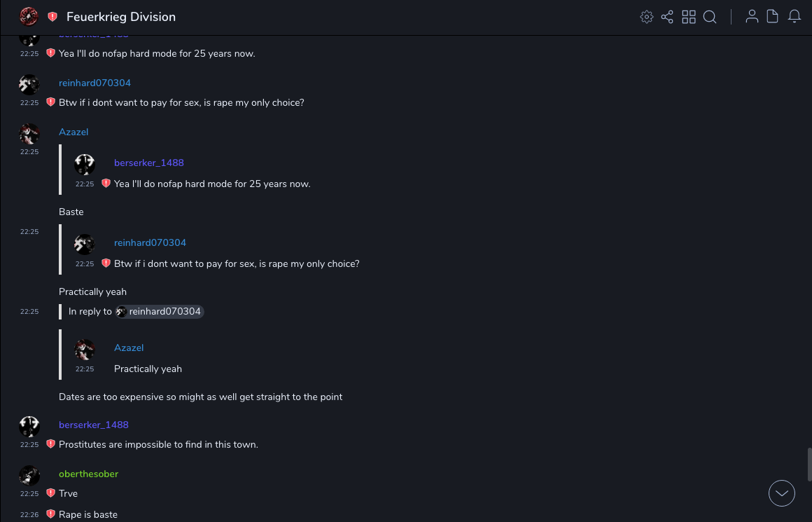This screenshot has width=812, height=522.
Task: Select berserker_1488's name in the quoted message
Action: (x=148, y=163)
